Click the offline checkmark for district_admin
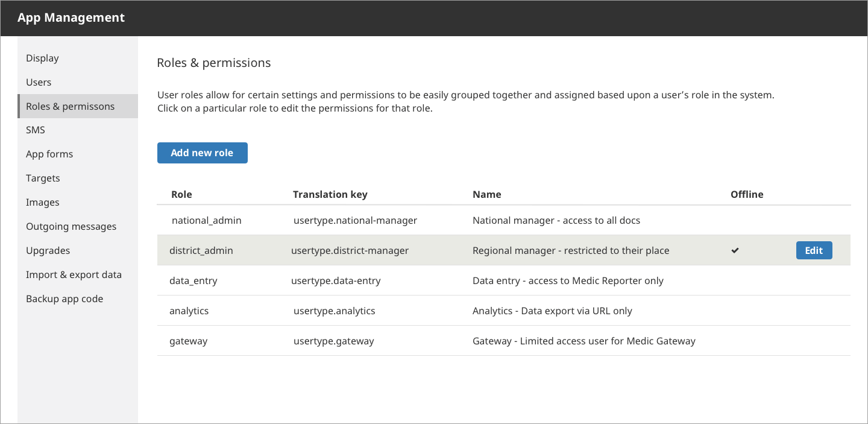 click(735, 250)
